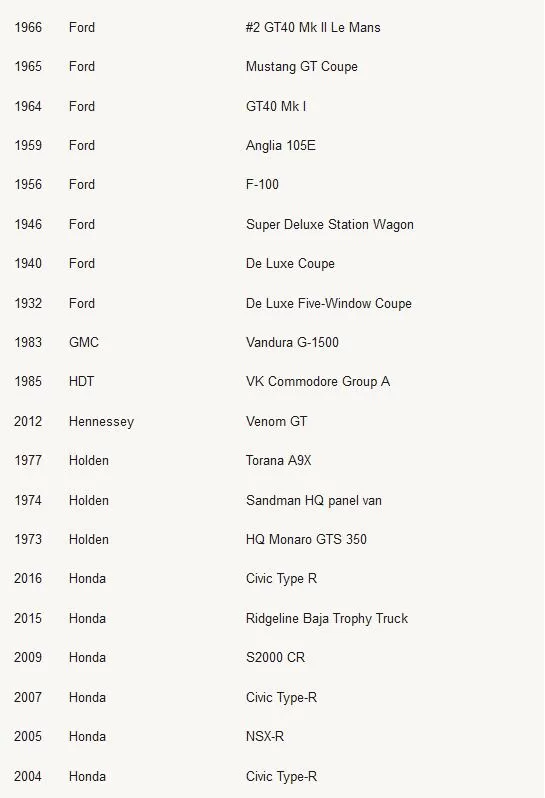Click the HDT manufacturer name
Screen dimensions: 545x798
tap(81, 382)
